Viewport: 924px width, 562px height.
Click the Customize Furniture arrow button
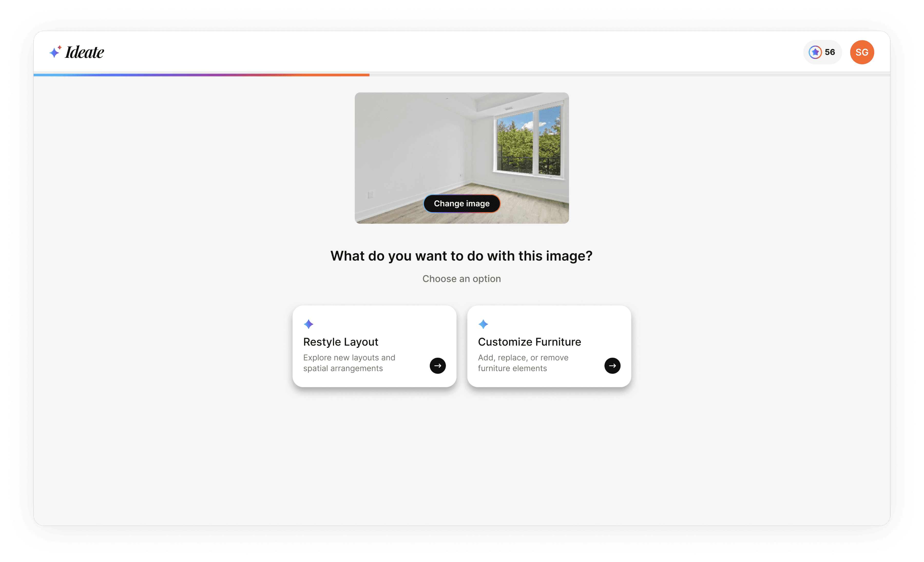tap(612, 366)
